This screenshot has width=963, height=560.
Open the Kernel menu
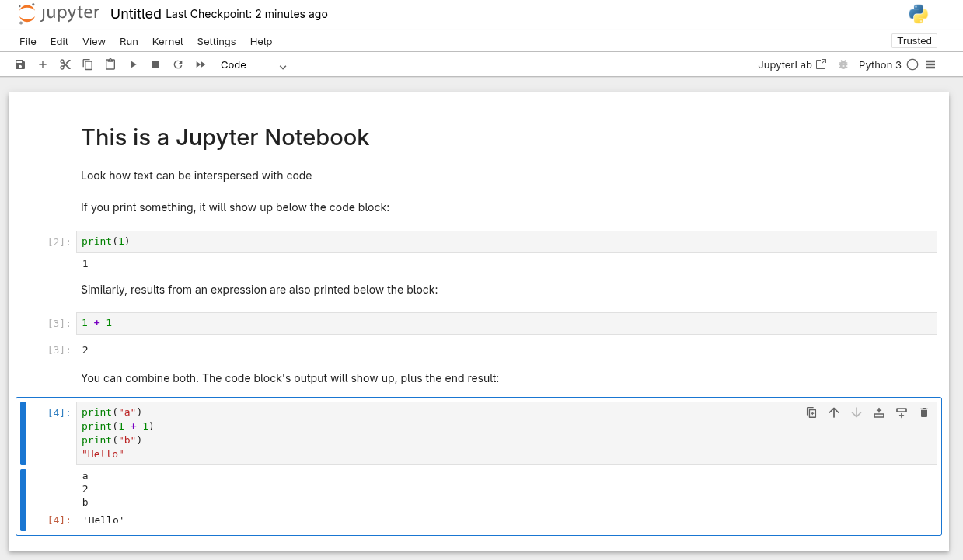click(x=167, y=41)
